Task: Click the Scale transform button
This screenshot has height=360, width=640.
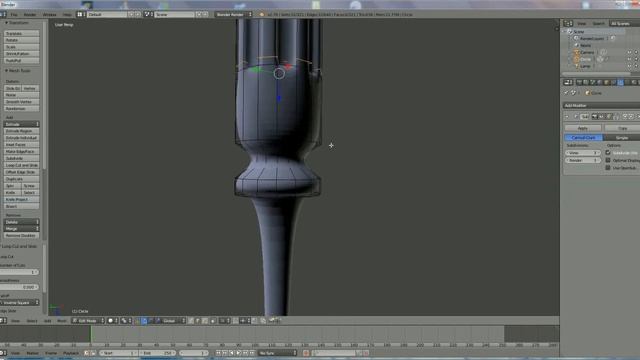Action: [21, 47]
